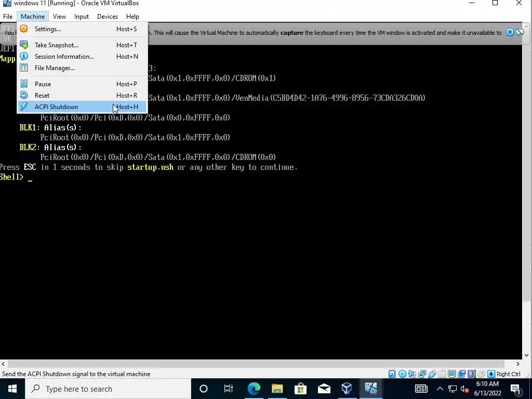The height and width of the screenshot is (399, 532).
Task: Click the Pause bars icon
Action: (24, 84)
